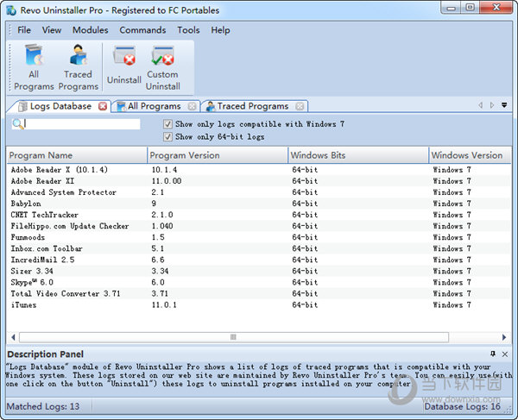
Task: Switch to the All Programs tab
Action: pyautogui.click(x=154, y=106)
